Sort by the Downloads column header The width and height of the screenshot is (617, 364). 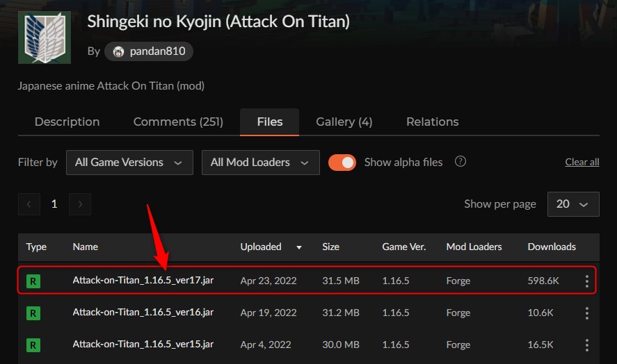click(x=552, y=247)
